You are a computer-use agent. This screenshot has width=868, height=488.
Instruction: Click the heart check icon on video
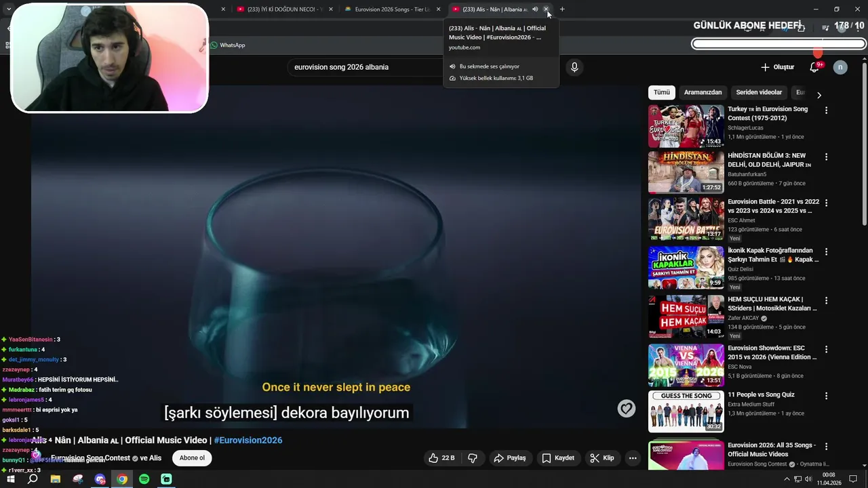(x=627, y=408)
